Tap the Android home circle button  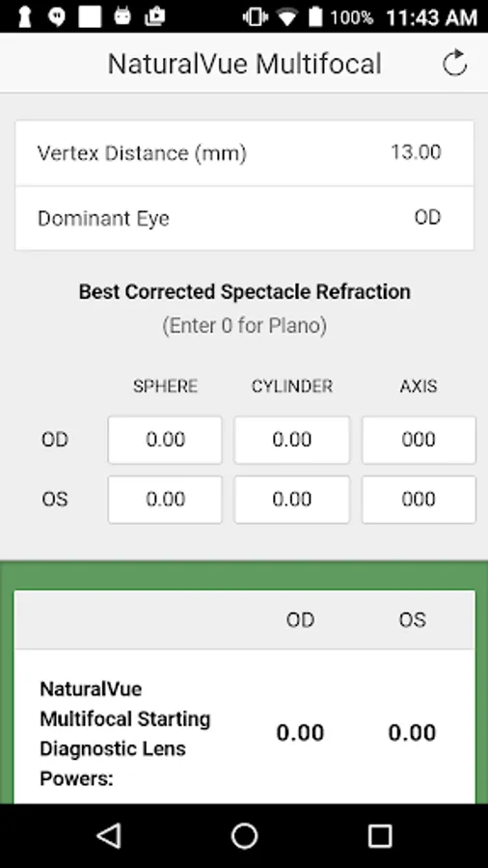point(244,835)
